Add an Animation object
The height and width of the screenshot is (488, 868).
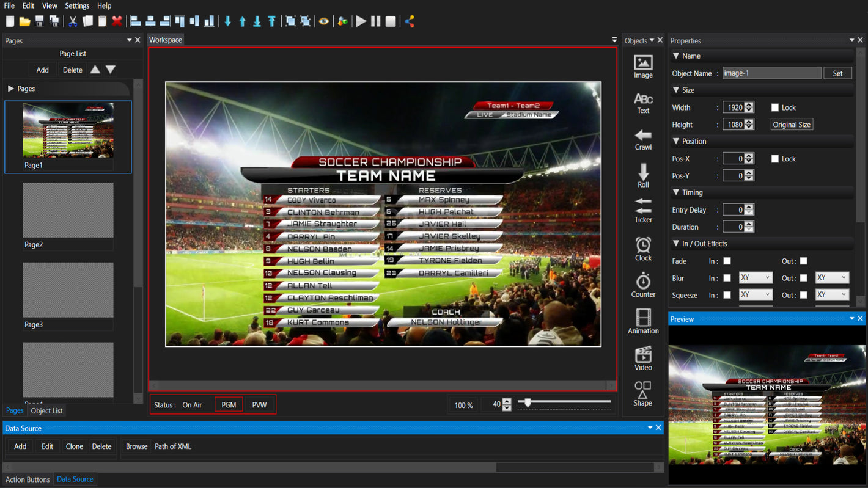coord(643,321)
